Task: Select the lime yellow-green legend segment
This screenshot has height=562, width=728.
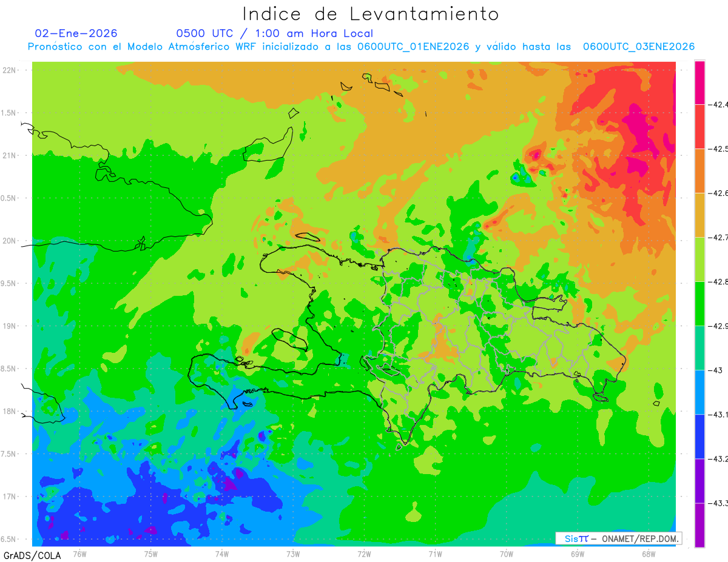Action: coord(699,259)
